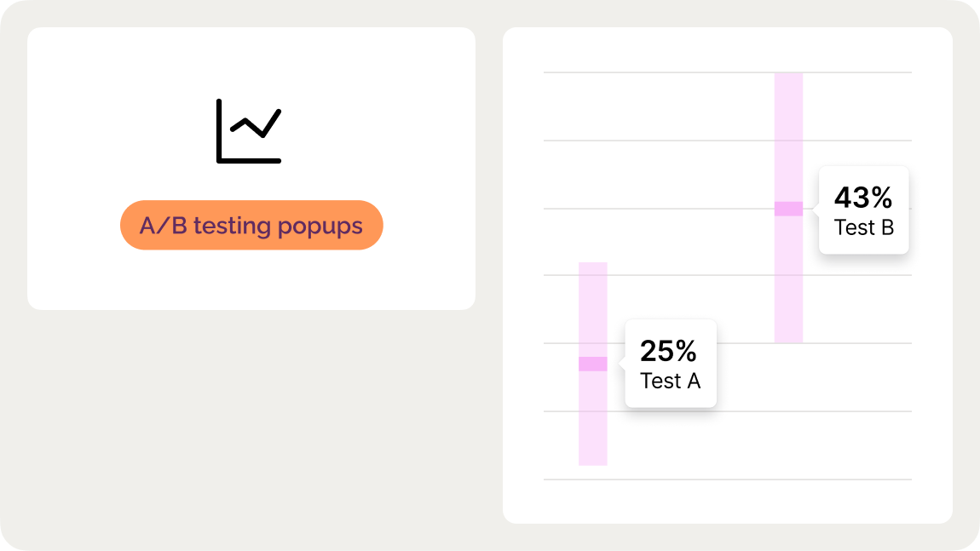
Task: Click the axis corner of the chart icon
Action: pos(220,159)
